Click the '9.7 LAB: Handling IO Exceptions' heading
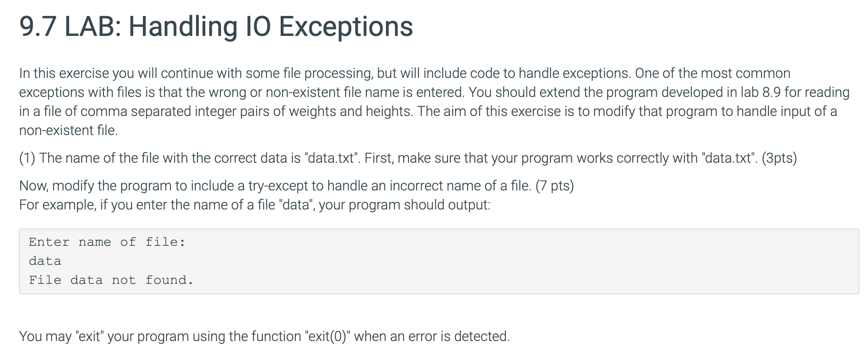 (x=216, y=27)
